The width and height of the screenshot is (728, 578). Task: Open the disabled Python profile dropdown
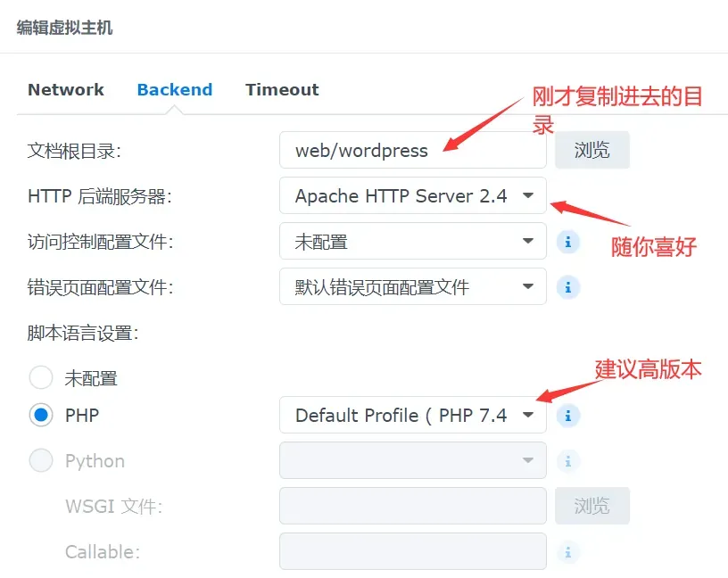click(x=413, y=460)
